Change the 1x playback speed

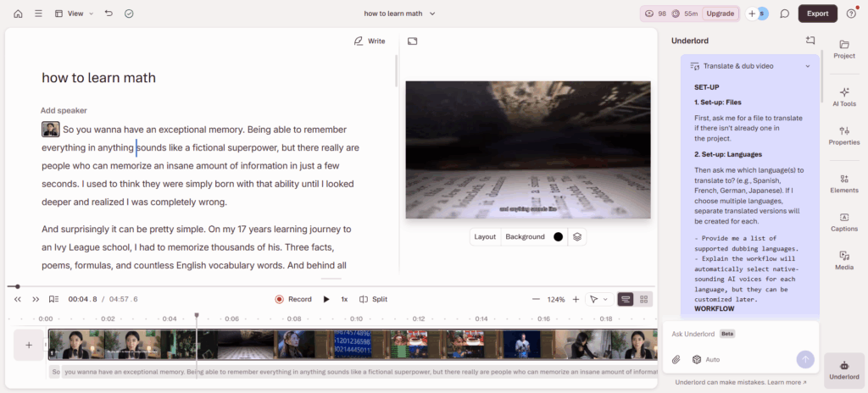tap(344, 300)
